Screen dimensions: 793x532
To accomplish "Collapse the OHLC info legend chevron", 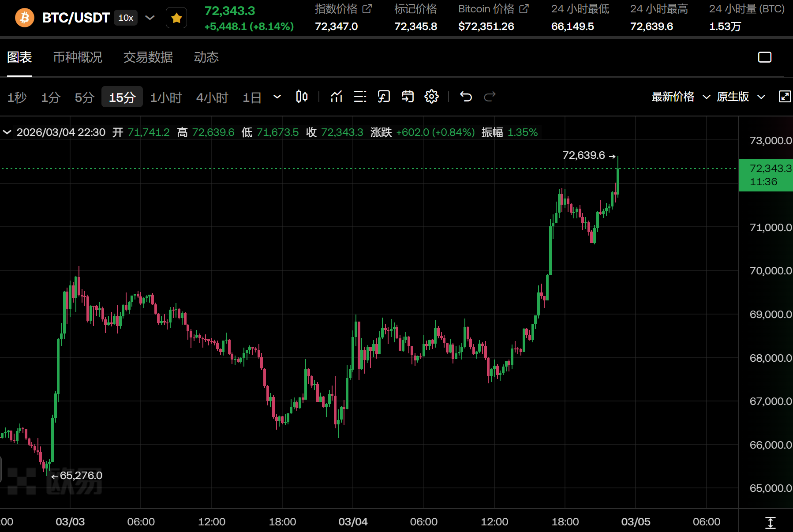I will [7, 132].
